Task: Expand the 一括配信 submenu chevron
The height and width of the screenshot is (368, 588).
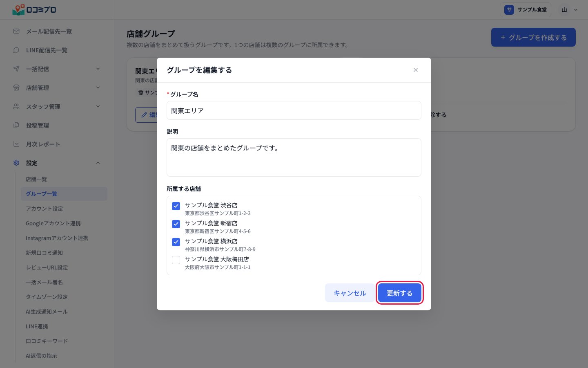Action: click(x=98, y=69)
